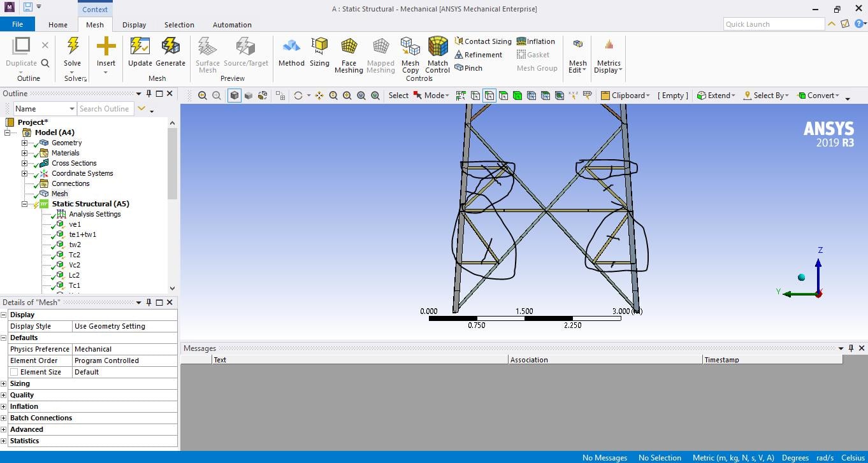Click the Physics Preference value Mechanical

(x=125, y=349)
